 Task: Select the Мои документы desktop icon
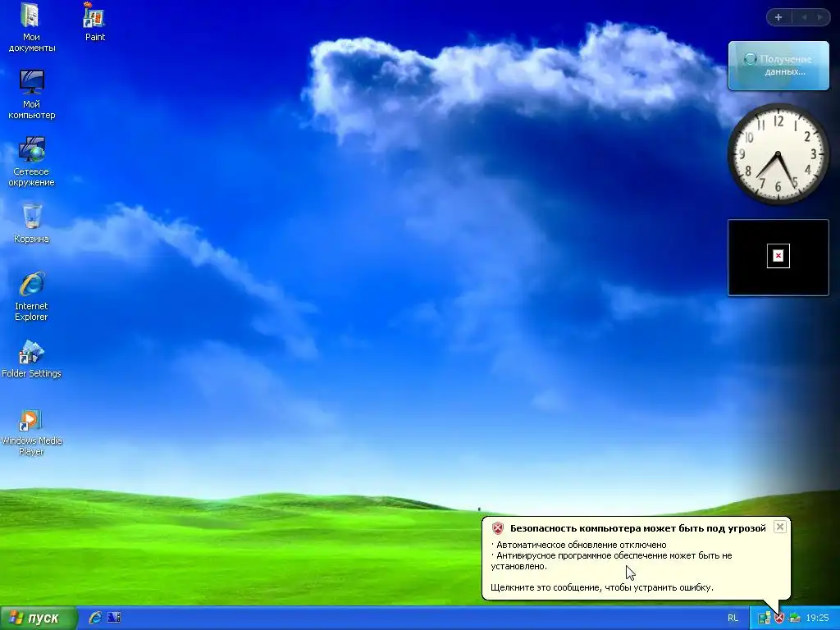coord(31,27)
